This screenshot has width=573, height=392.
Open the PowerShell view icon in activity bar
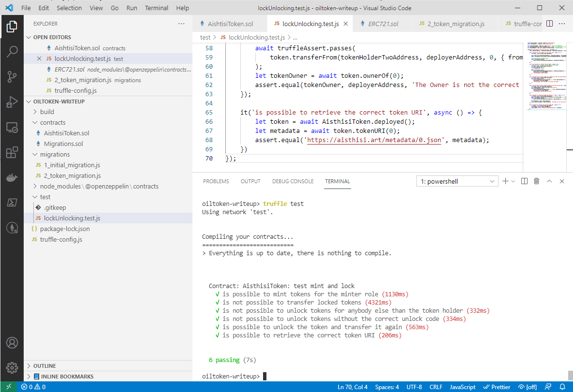(x=12, y=203)
